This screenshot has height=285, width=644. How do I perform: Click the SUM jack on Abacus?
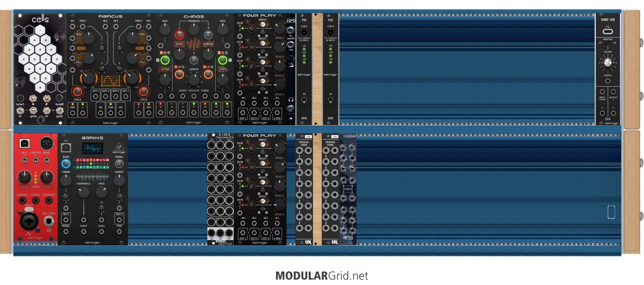point(110,113)
